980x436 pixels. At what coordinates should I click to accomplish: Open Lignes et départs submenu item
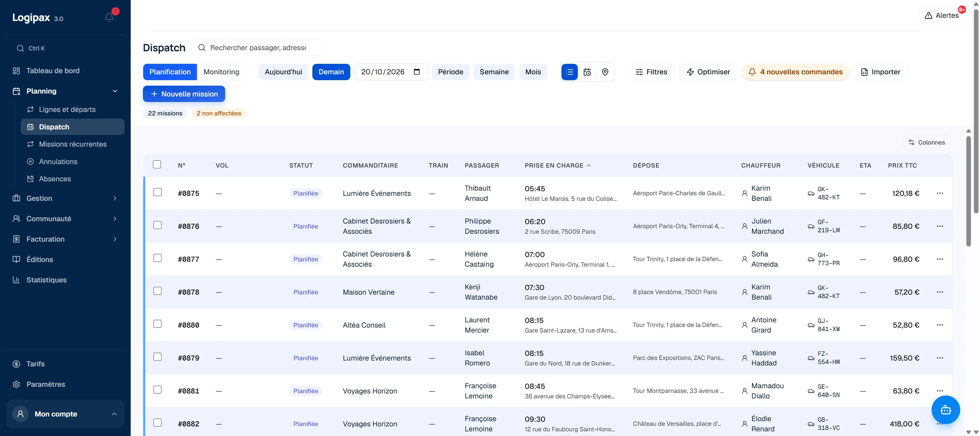(x=73, y=110)
